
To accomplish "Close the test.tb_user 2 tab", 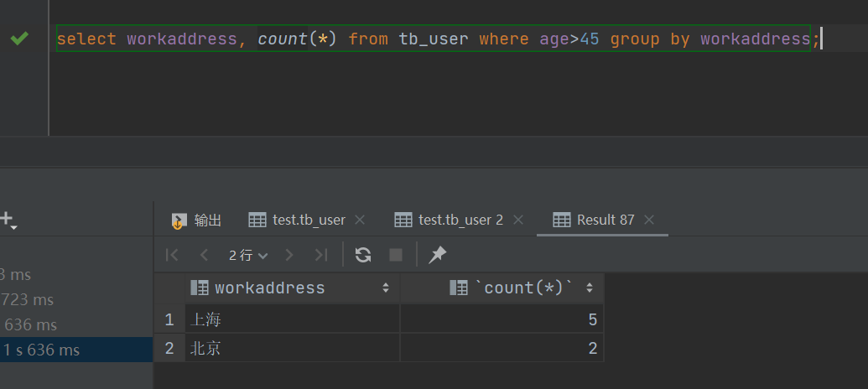I will pyautogui.click(x=517, y=220).
